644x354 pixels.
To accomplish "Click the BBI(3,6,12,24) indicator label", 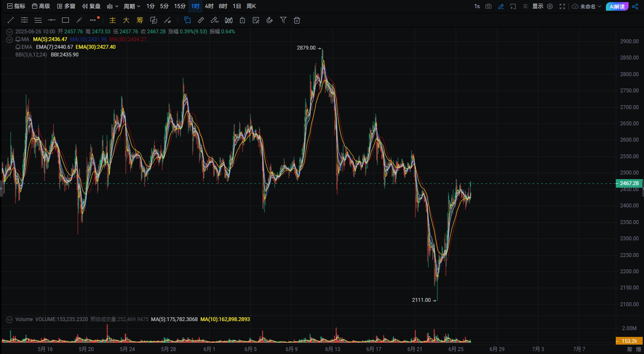I will pos(31,55).
